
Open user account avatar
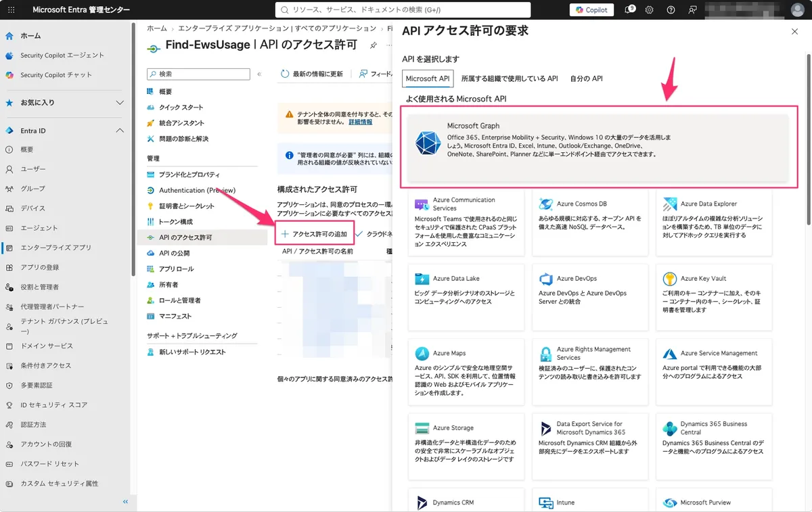798,10
